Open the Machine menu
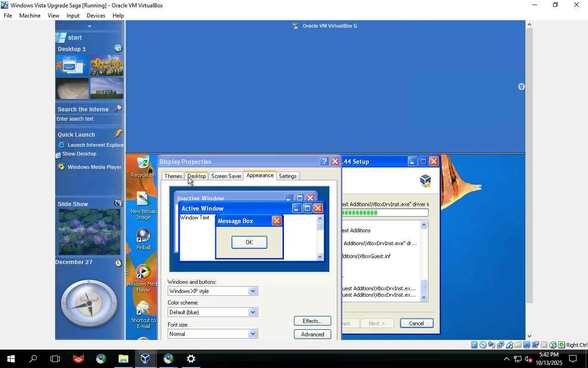Image resolution: width=588 pixels, height=368 pixels. (x=30, y=16)
